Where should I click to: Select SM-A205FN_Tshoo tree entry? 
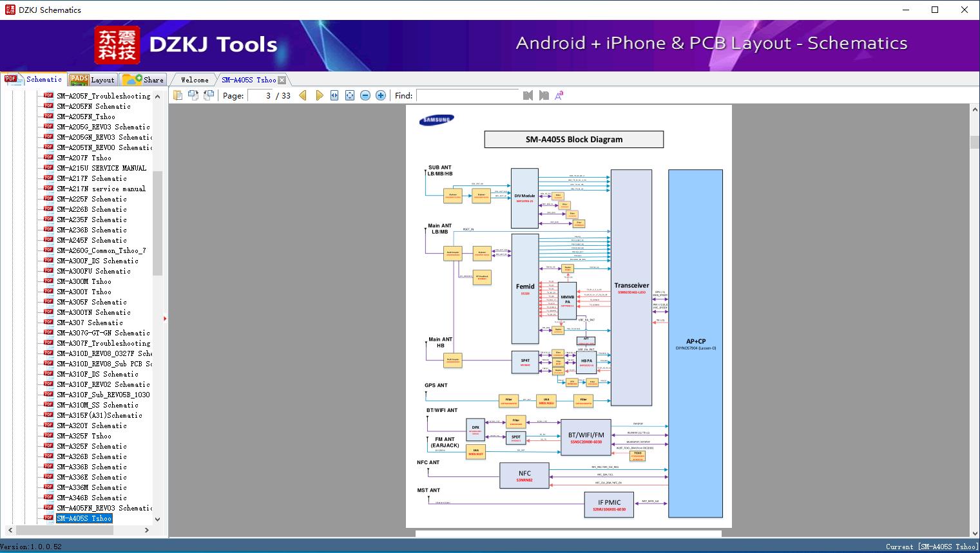click(x=86, y=117)
